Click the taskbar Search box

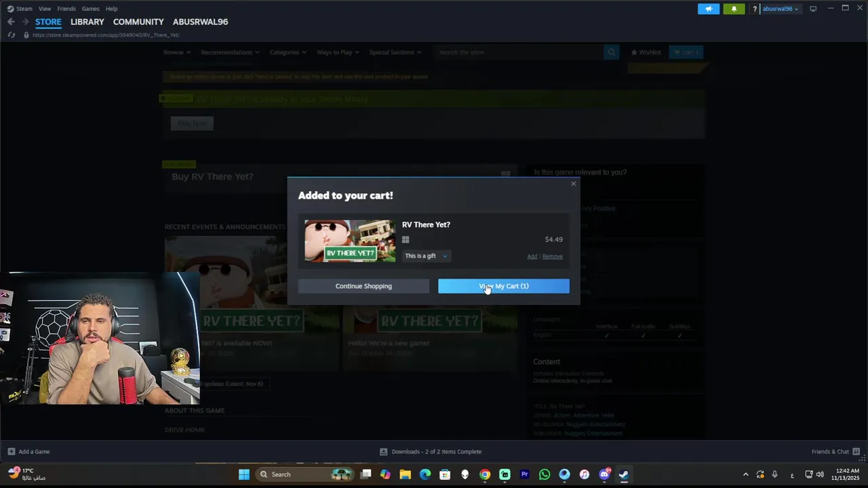click(305, 474)
